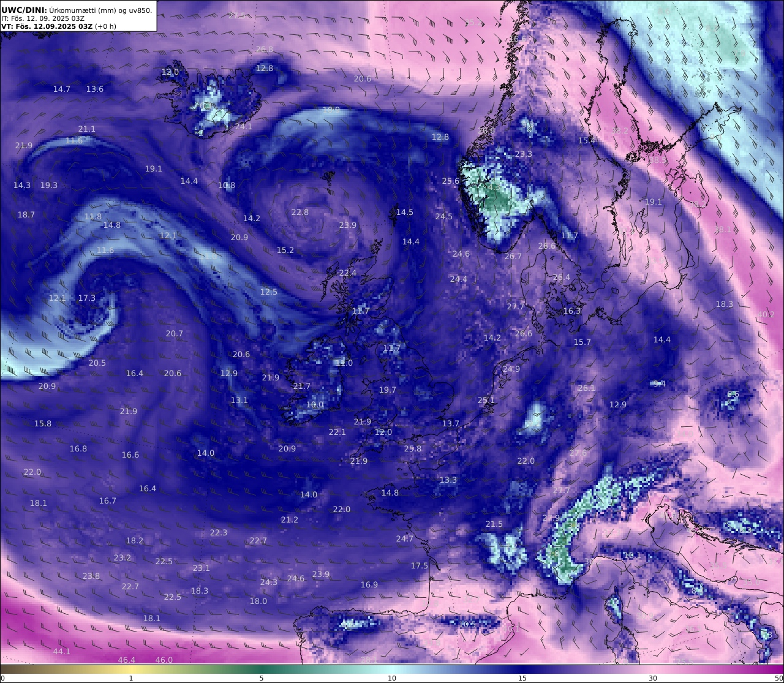
Task: Click the map value 21.2
Action: [290, 519]
